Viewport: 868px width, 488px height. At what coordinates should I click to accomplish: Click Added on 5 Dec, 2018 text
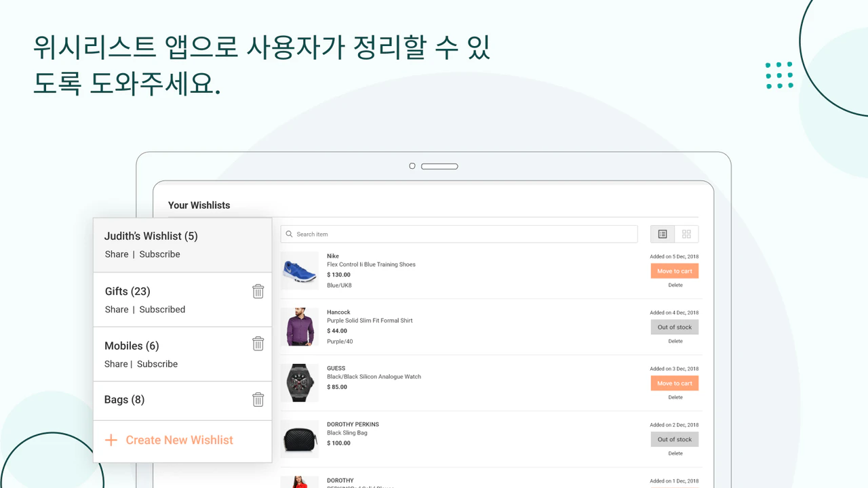[674, 257]
